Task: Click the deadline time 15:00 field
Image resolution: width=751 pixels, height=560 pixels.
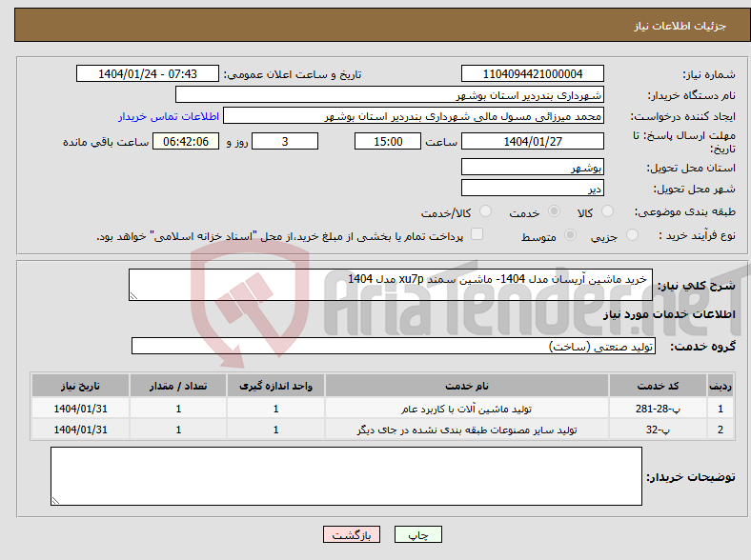Action: click(x=388, y=141)
